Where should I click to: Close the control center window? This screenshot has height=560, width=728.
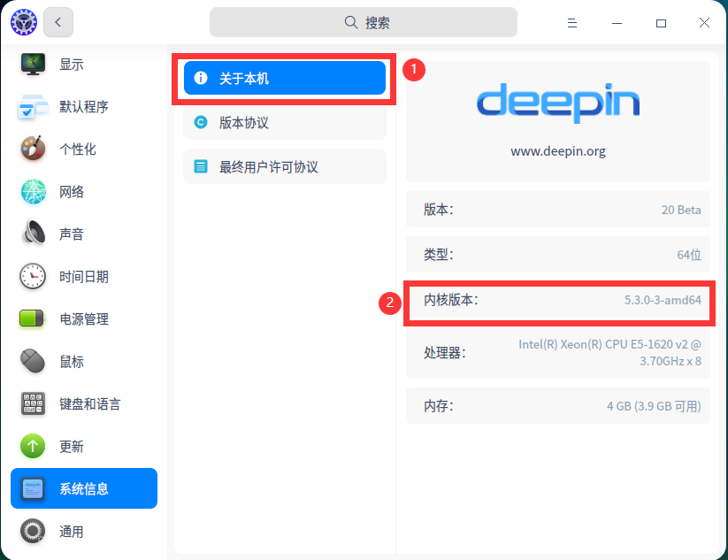tap(704, 22)
